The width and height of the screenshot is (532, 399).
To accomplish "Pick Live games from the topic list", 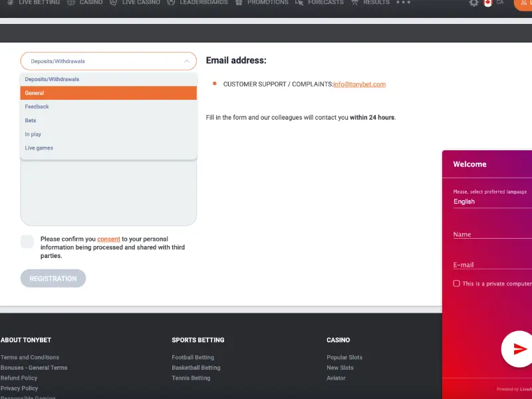I will (x=39, y=148).
